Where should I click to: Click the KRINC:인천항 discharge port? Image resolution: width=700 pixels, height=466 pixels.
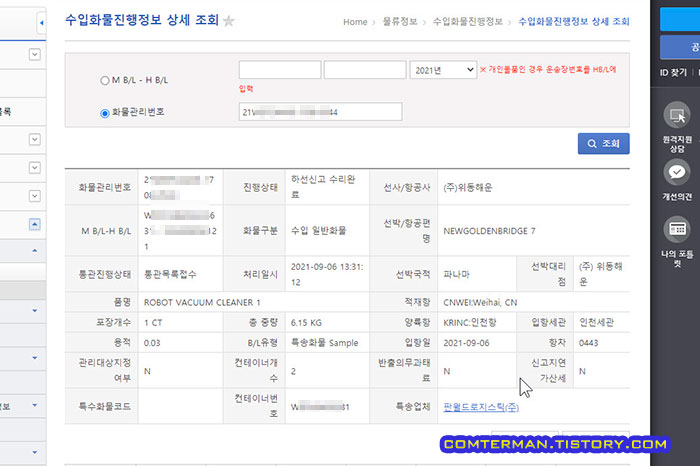point(470,322)
